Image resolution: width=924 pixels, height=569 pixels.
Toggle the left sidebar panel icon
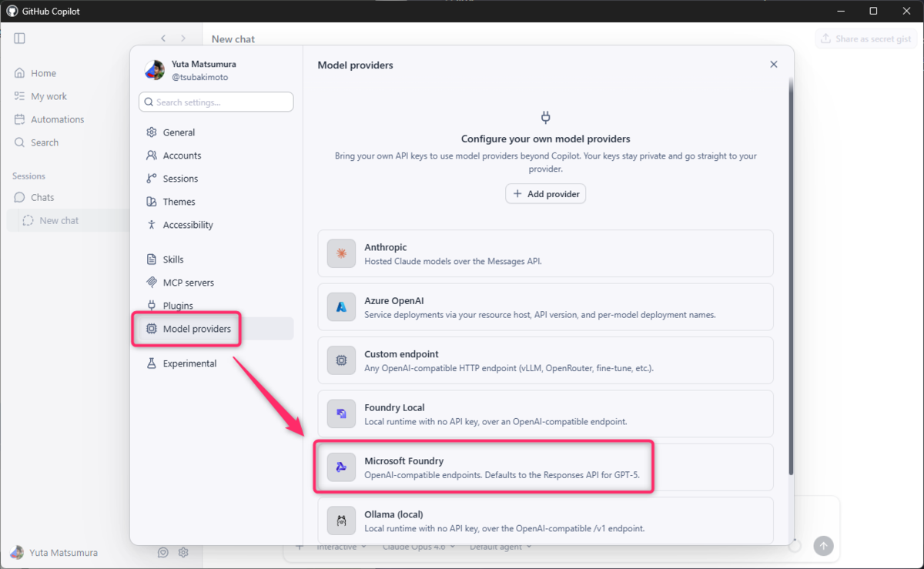click(20, 38)
